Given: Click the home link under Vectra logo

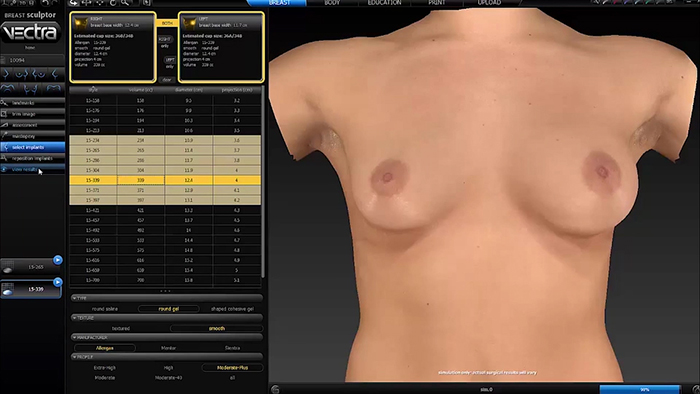Looking at the screenshot, I should 30,47.
